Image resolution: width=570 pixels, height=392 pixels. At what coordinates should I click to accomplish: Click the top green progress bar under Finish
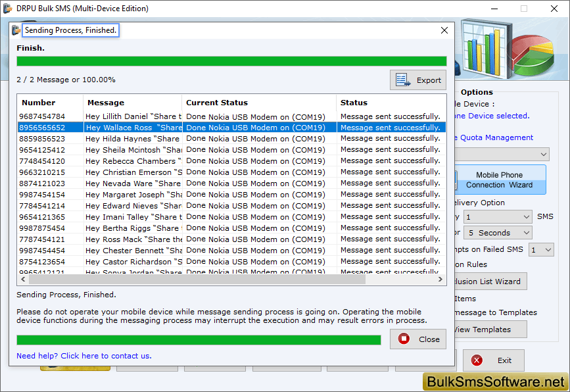pos(231,61)
